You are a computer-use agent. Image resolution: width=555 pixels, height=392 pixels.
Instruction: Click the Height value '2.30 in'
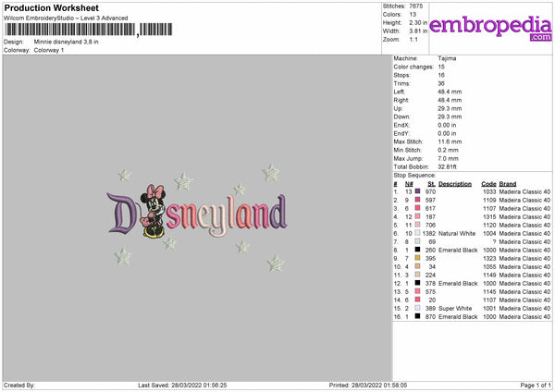coord(418,22)
